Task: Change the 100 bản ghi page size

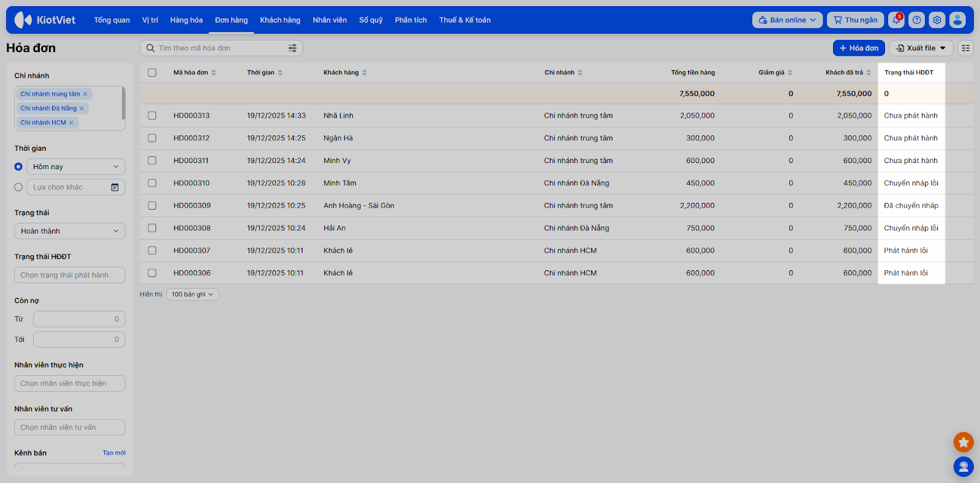Action: (192, 294)
